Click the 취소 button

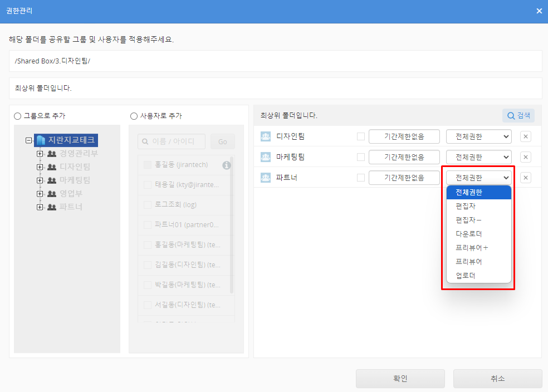click(x=497, y=379)
